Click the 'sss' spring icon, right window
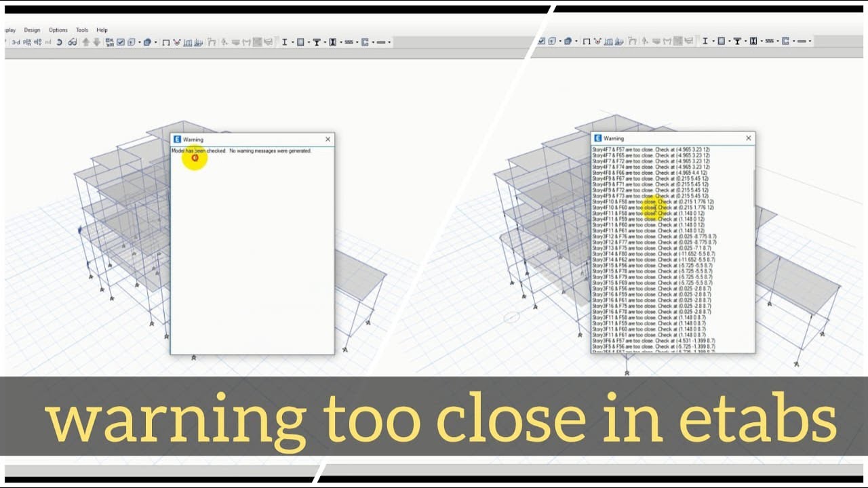Screen dimensions: 868x488 pos(769,41)
